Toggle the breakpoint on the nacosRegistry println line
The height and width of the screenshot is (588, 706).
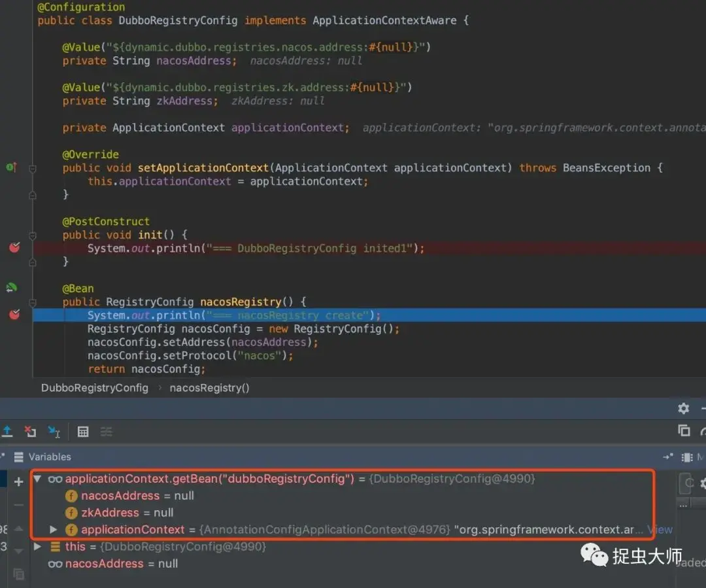pyautogui.click(x=14, y=314)
